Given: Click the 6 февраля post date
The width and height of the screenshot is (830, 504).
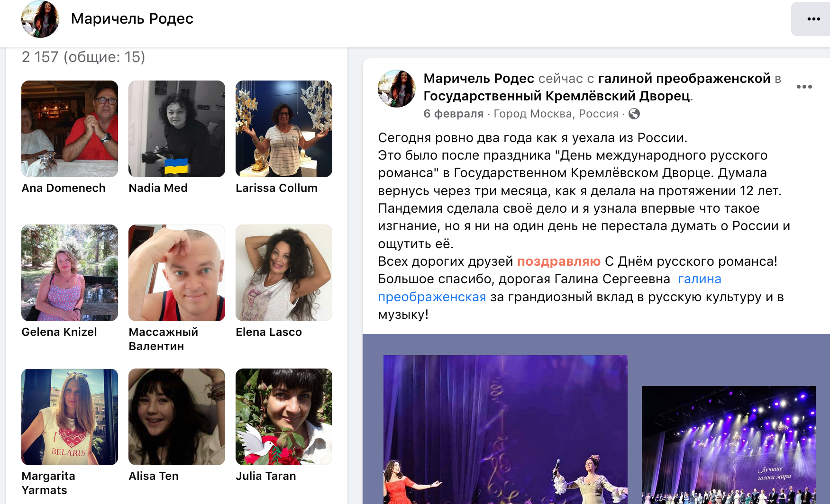Looking at the screenshot, I should tap(453, 114).
